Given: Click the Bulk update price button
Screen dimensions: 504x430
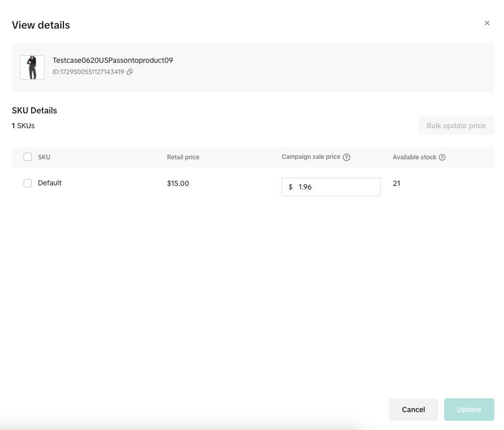Looking at the screenshot, I should (455, 126).
